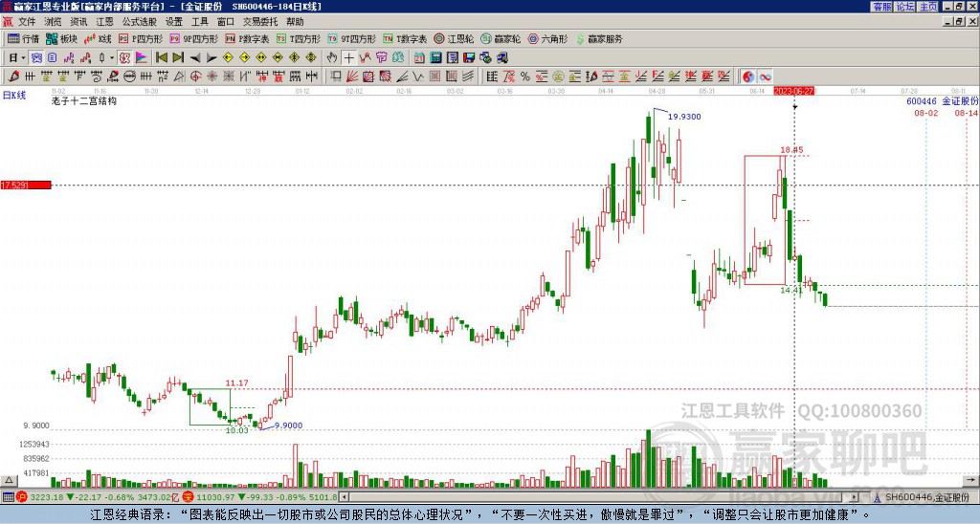Open the T四方形 tool
980x524 pixels.
299,38
